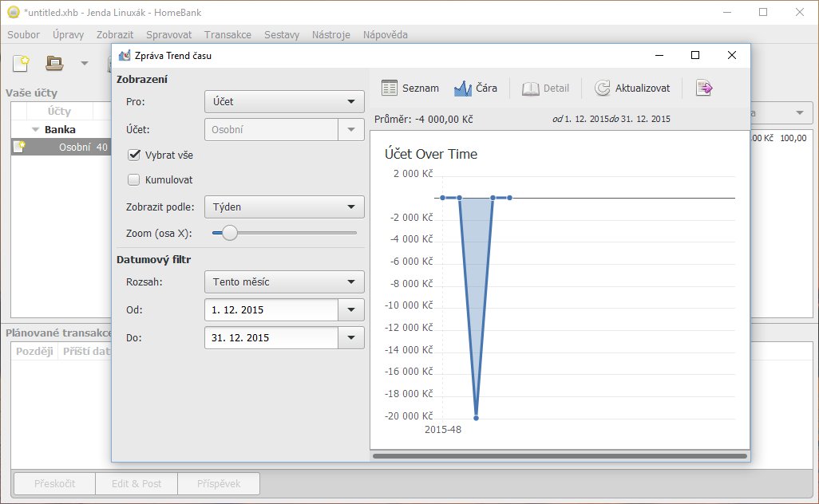
Task: Click the Účty column header
Action: [x=59, y=111]
